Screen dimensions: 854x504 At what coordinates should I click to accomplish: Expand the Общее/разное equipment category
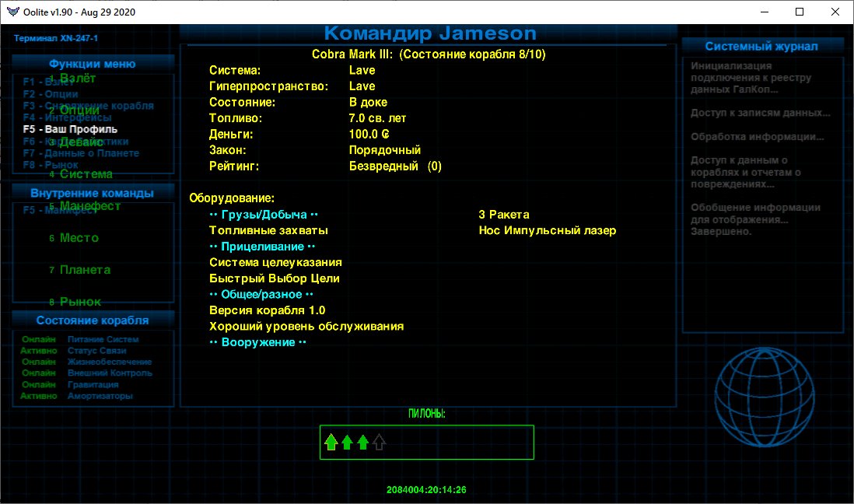261,295
